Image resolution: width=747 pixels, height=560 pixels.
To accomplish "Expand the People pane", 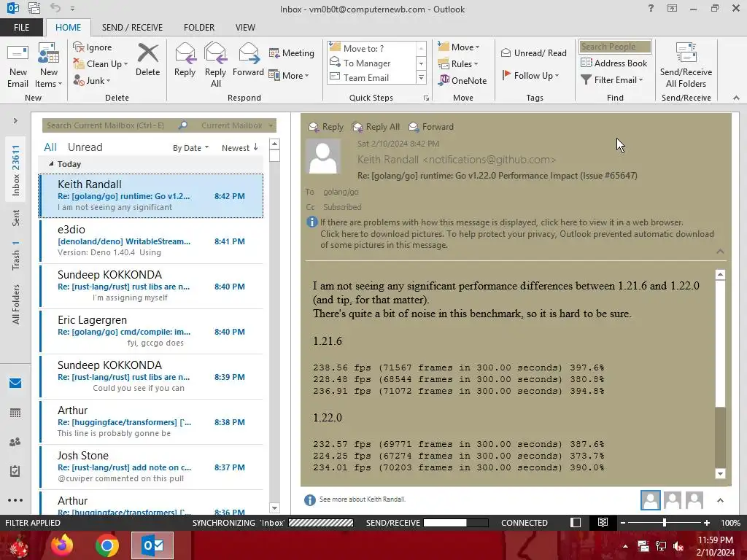I will point(720,500).
